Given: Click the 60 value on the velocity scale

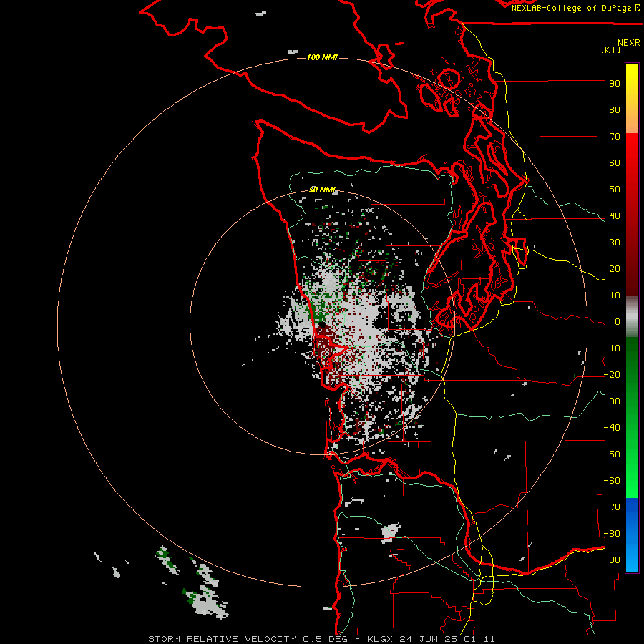Looking at the screenshot, I should 615,163.
